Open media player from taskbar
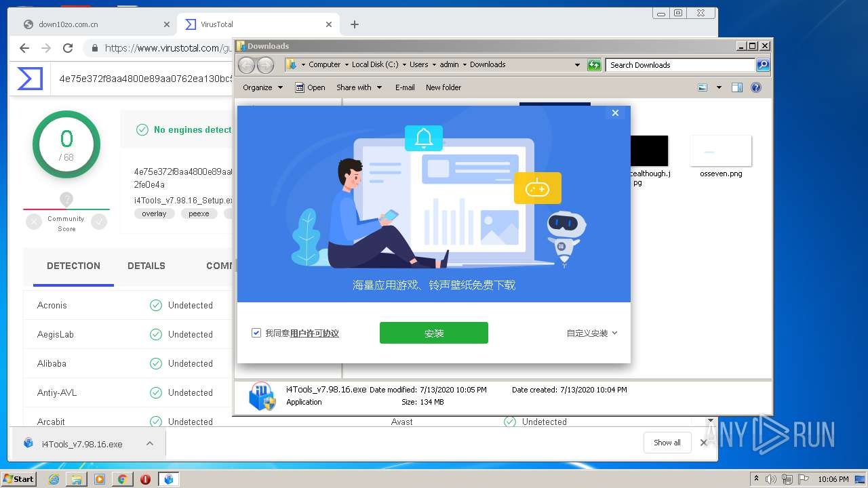Viewport: 868px width, 488px height. (x=100, y=479)
